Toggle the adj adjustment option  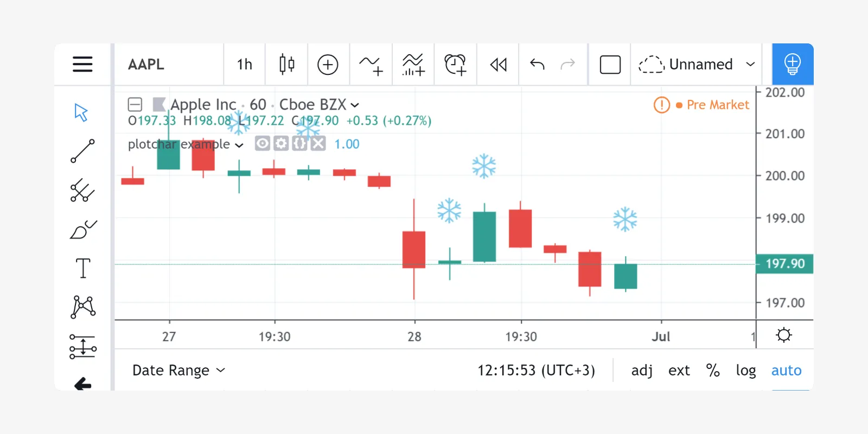point(642,371)
